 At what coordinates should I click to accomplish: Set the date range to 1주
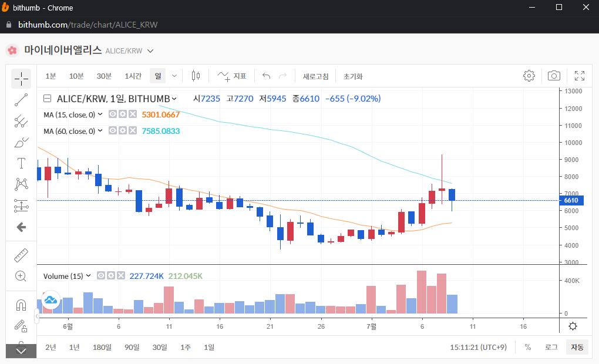[x=185, y=347]
